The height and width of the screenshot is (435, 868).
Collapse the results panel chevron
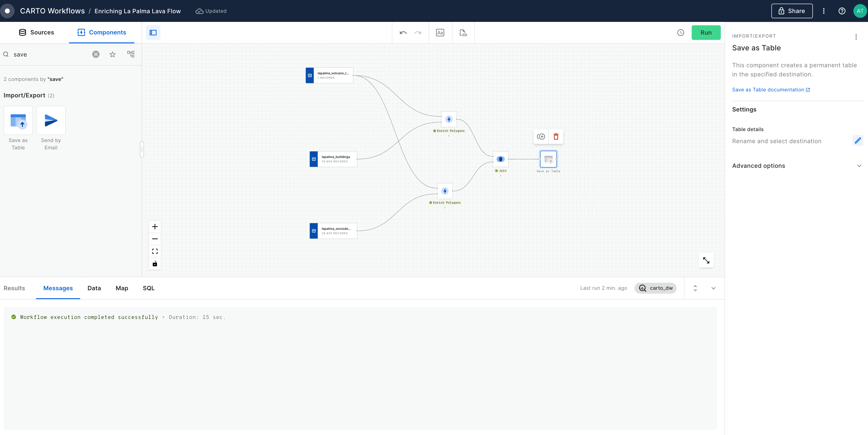(713, 288)
